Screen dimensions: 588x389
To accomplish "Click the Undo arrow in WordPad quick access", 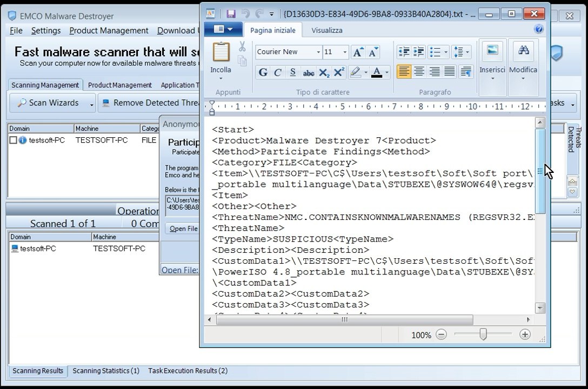I will [245, 14].
